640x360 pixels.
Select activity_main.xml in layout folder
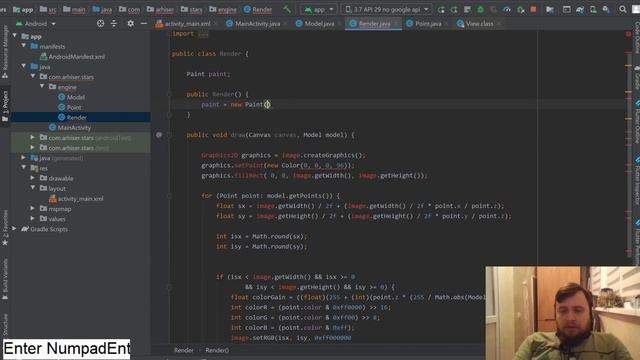click(76, 199)
